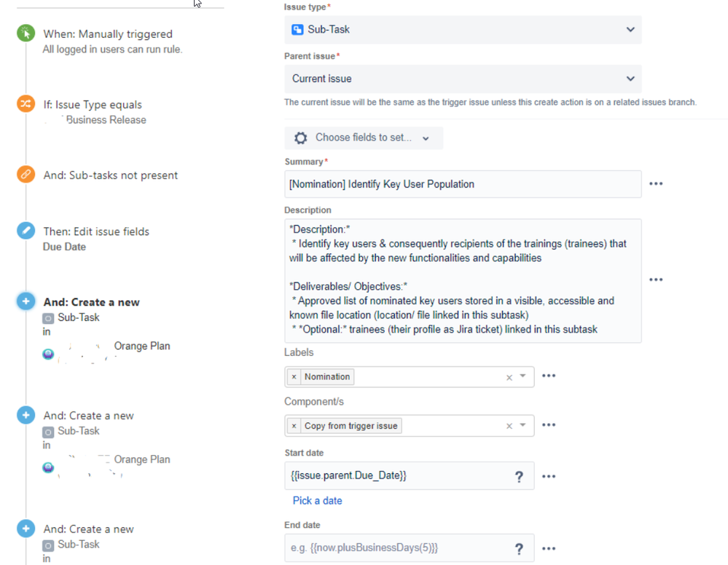Image resolution: width=728 pixels, height=565 pixels.
Task: Click the highlighted first Create a new plus icon
Action: pos(26,301)
